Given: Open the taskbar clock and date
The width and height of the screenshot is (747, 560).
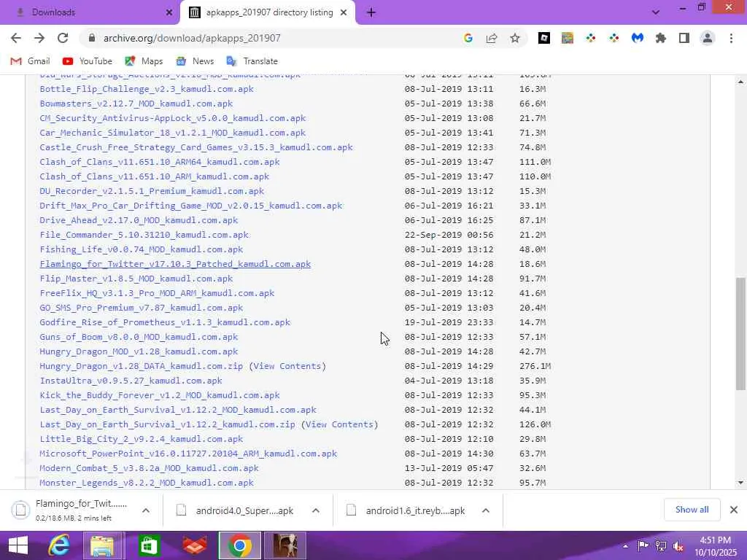Looking at the screenshot, I should click(715, 546).
